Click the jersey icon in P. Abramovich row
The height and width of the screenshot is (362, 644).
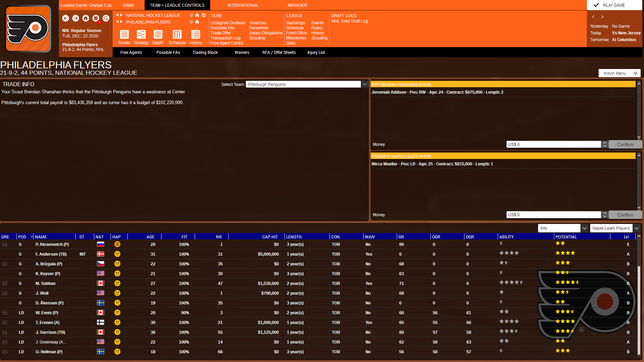coord(5,244)
